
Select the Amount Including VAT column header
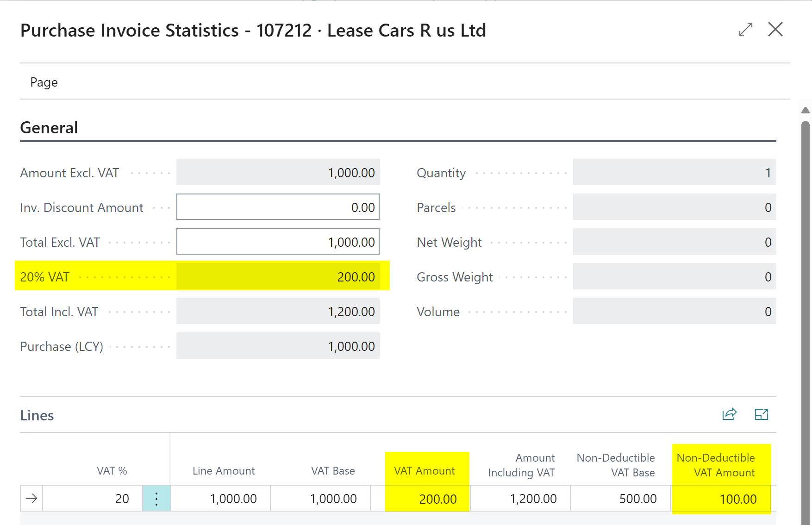(x=521, y=465)
